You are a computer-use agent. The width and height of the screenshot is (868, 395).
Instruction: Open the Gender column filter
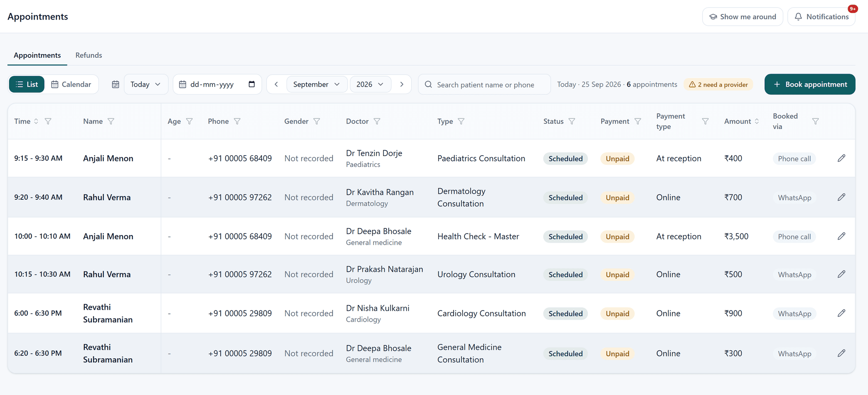[x=317, y=121]
